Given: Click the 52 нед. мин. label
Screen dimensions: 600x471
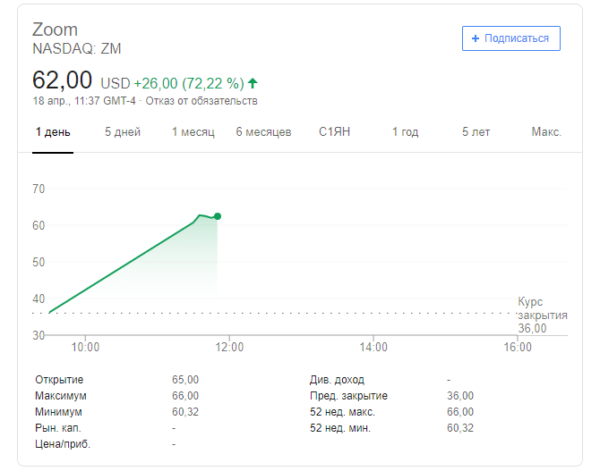Looking at the screenshot, I should 341,428.
